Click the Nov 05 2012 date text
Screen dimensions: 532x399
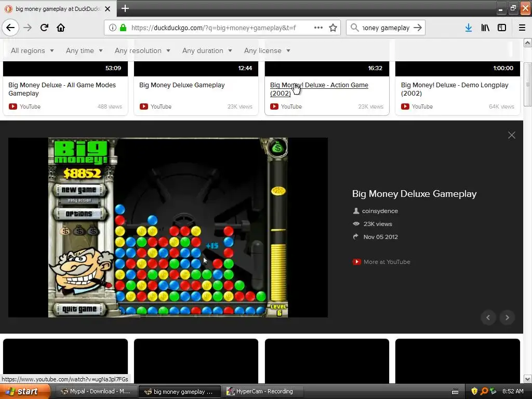[x=380, y=237]
